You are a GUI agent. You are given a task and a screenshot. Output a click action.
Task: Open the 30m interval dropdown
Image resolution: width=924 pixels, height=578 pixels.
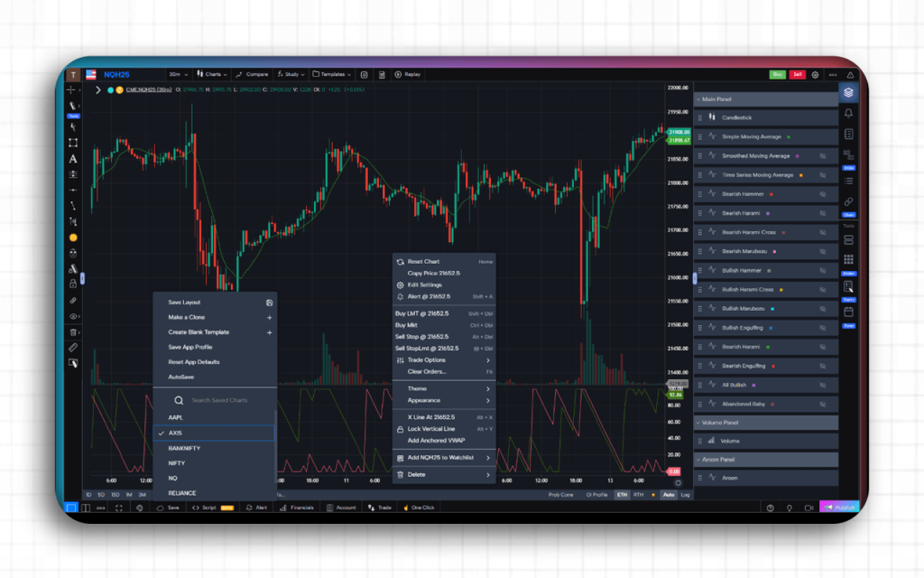[178, 75]
